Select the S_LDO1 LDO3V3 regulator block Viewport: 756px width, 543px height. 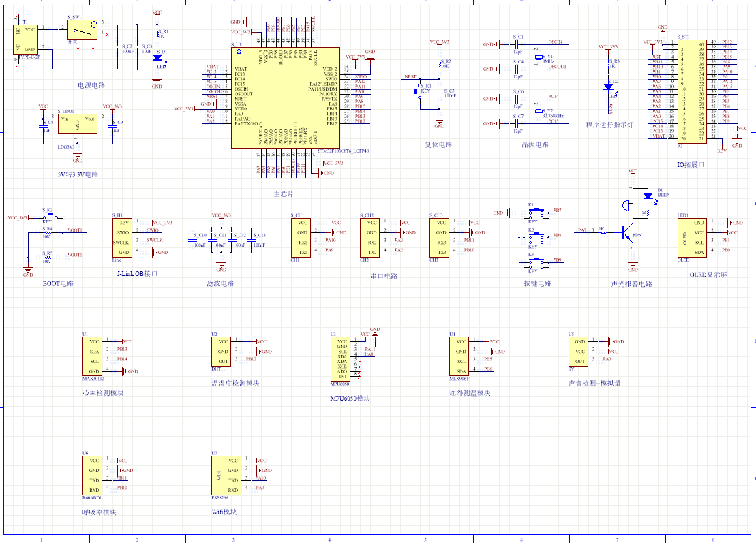[77, 124]
